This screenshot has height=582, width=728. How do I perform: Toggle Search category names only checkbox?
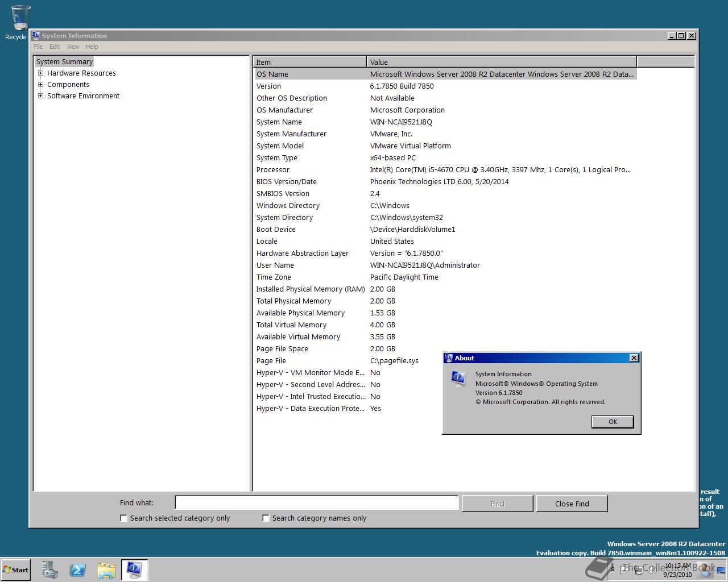point(266,518)
